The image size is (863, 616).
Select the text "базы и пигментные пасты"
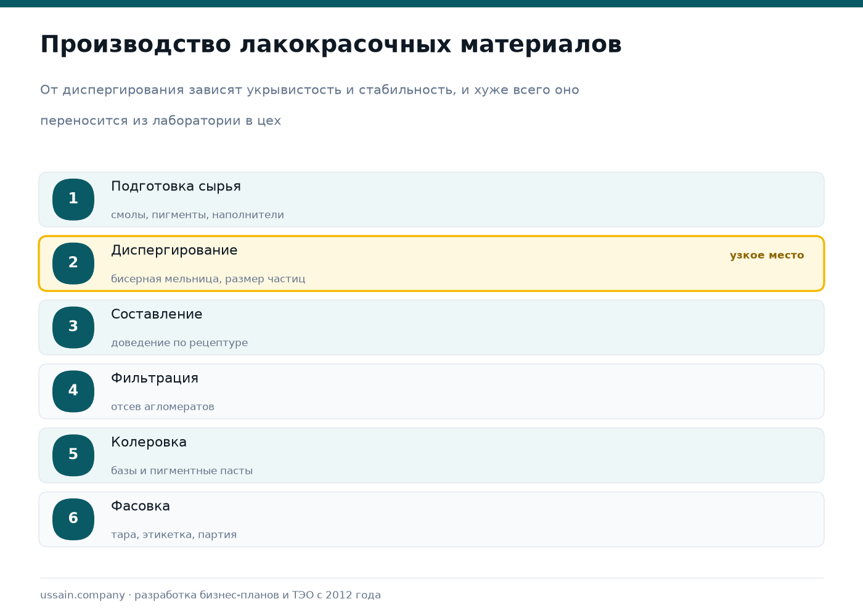182,471
